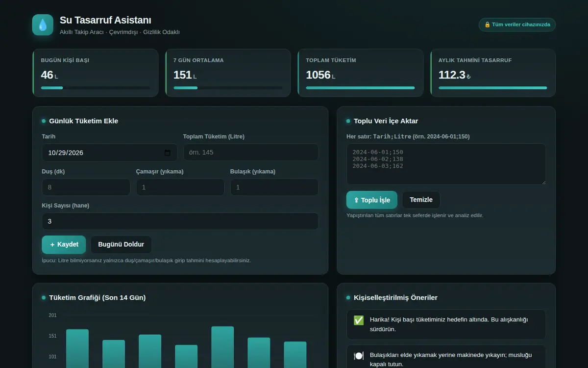Viewport: 588px width, 368px height.
Task: Click the Tüm veriler cihazınızda privacy badge
Action: pyautogui.click(x=517, y=25)
